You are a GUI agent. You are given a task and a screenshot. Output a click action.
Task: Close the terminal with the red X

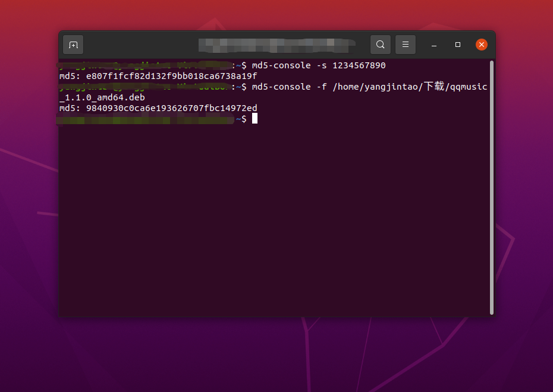tap(481, 44)
